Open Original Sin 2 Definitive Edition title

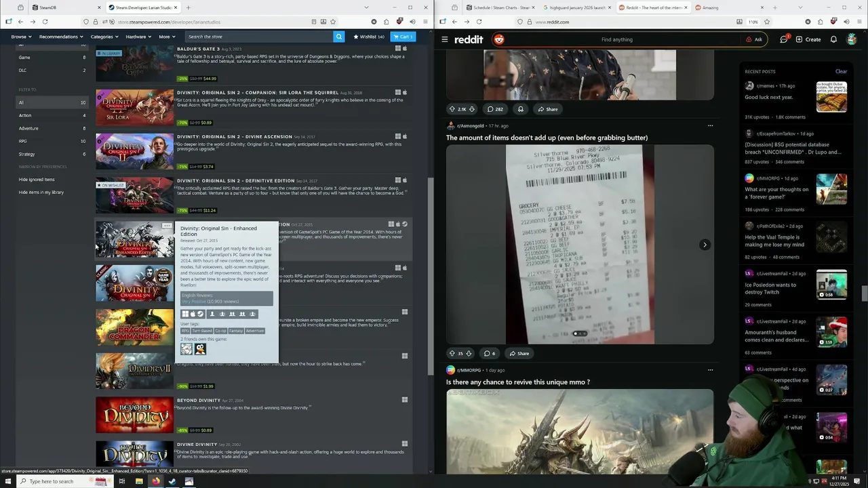235,181
